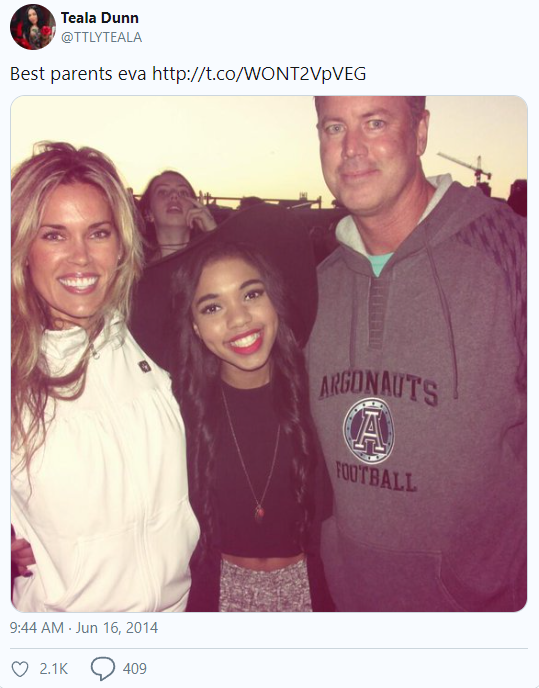Screen dimensions: 539x688
Task: Click the 409 replies count
Action: click(135, 669)
